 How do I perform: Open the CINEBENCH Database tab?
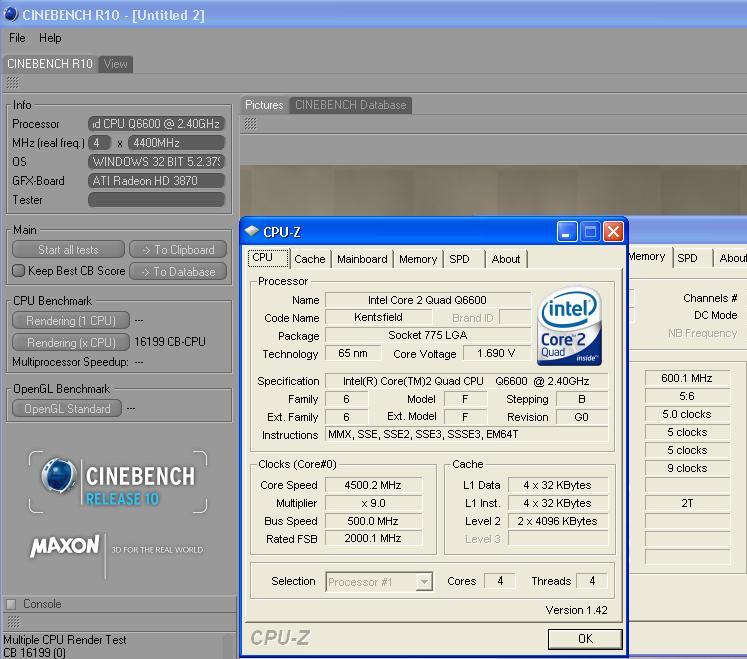coord(351,105)
